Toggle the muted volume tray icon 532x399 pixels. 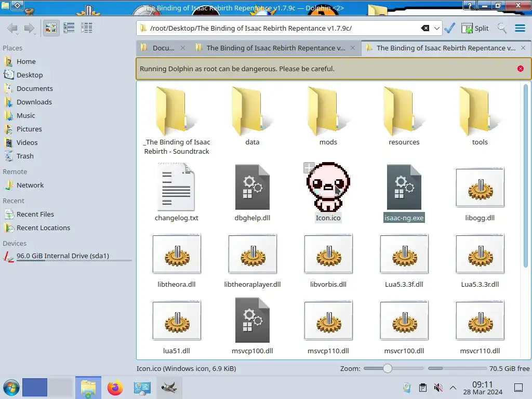pos(438,388)
